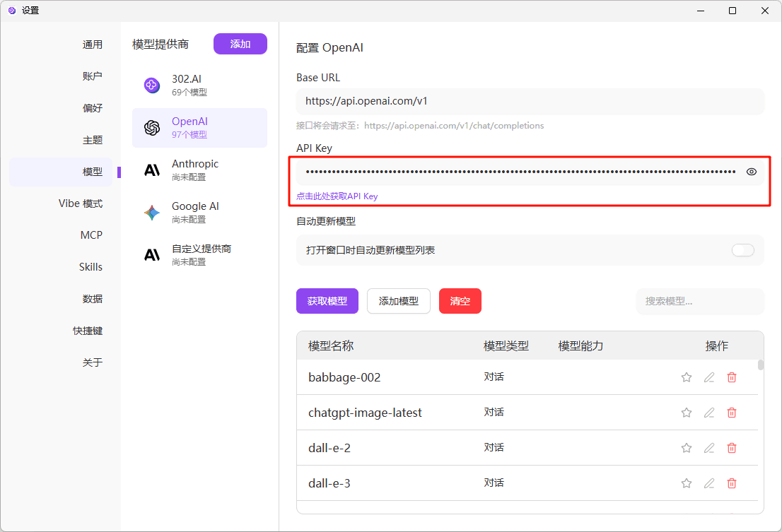Image resolution: width=782 pixels, height=532 pixels.
Task: Click the OpenAI logo icon
Action: point(152,128)
